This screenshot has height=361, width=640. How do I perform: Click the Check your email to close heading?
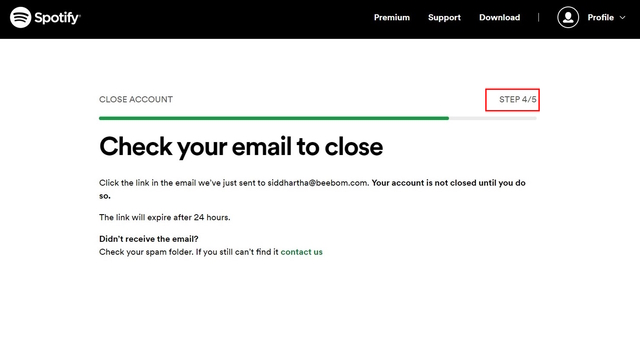[241, 147]
